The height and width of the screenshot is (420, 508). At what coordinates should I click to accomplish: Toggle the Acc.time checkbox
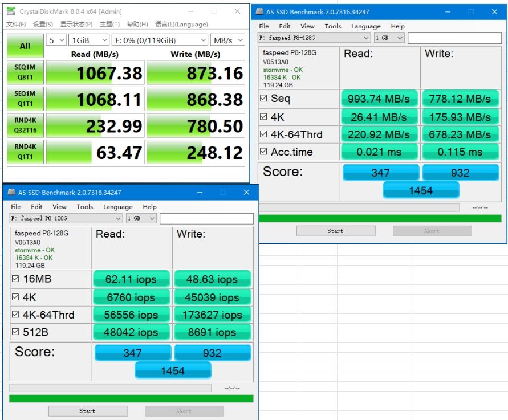point(263,152)
